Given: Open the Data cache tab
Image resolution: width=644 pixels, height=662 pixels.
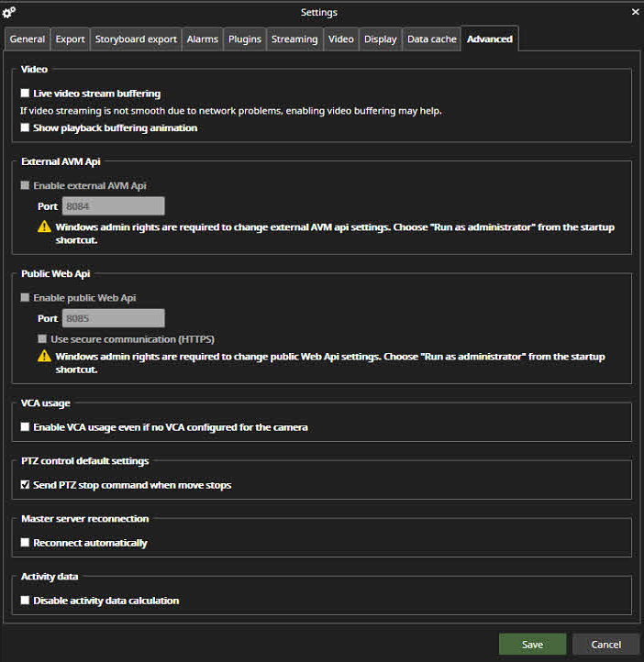Looking at the screenshot, I should click(x=431, y=39).
